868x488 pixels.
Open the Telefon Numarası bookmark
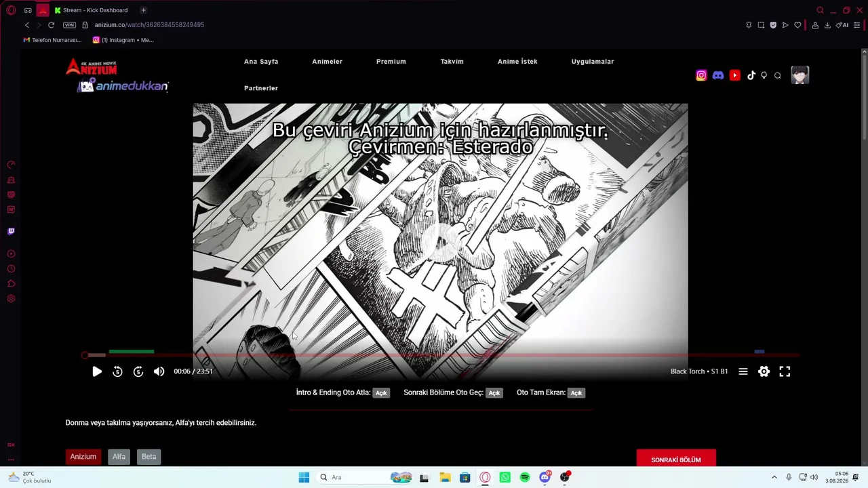tap(52, 40)
